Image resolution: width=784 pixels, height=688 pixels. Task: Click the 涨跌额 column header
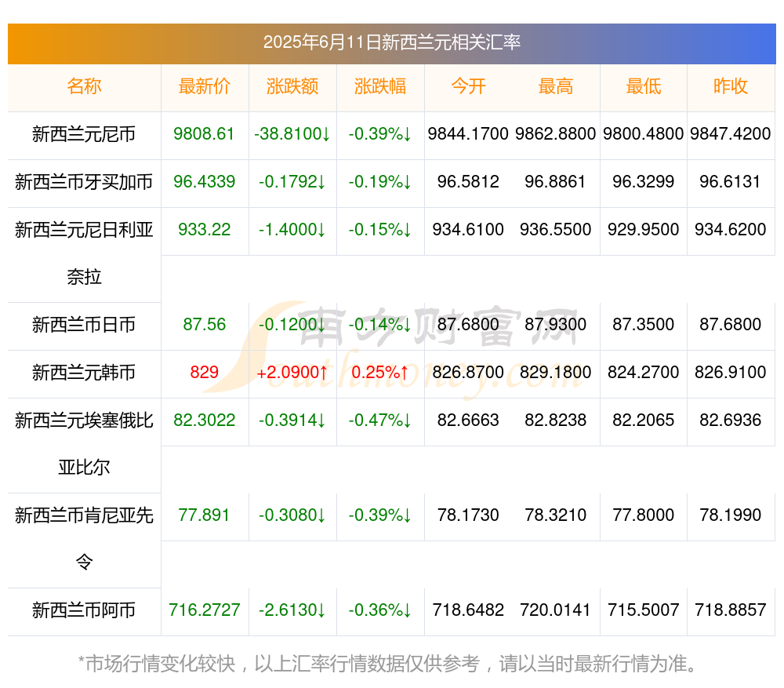pyautogui.click(x=292, y=86)
